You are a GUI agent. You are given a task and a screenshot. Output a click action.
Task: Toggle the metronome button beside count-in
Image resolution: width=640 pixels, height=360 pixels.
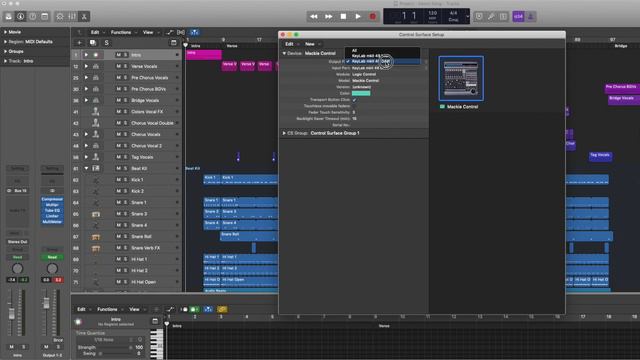point(531,16)
